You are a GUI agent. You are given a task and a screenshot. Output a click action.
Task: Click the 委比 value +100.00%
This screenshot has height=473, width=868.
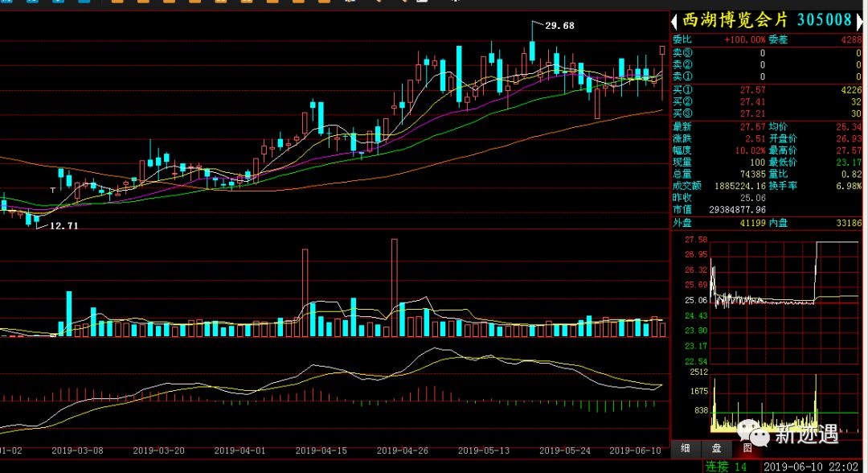tap(744, 40)
